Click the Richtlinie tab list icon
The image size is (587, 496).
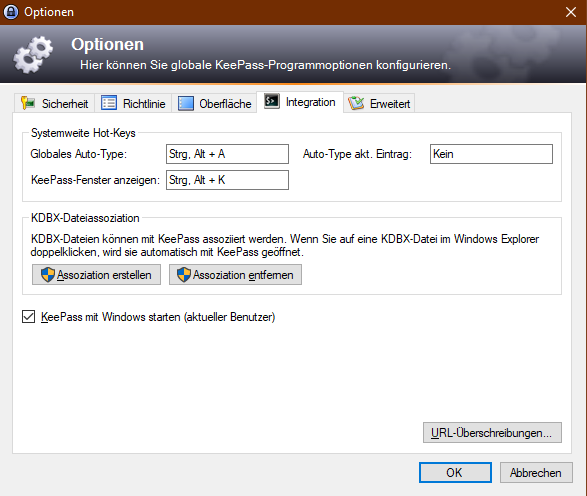109,103
